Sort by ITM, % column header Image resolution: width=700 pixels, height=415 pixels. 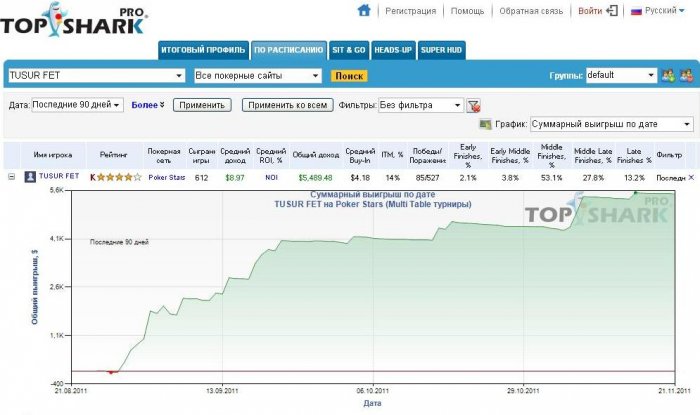pyautogui.click(x=392, y=155)
